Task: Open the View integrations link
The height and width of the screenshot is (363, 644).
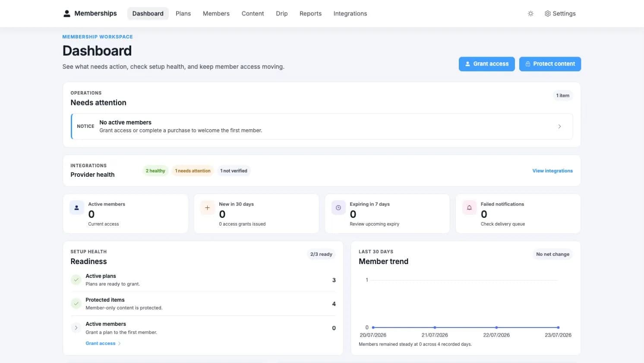Action: coord(552,171)
